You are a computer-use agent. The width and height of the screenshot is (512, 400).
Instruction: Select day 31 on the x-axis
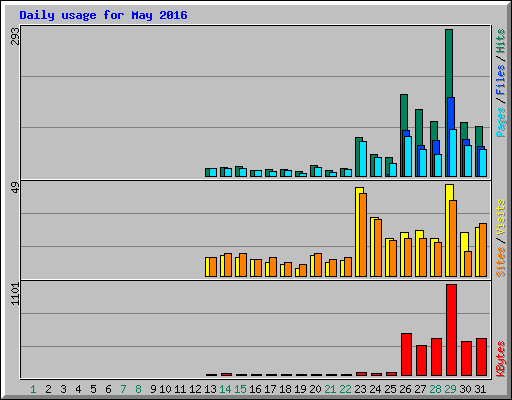[x=480, y=389]
